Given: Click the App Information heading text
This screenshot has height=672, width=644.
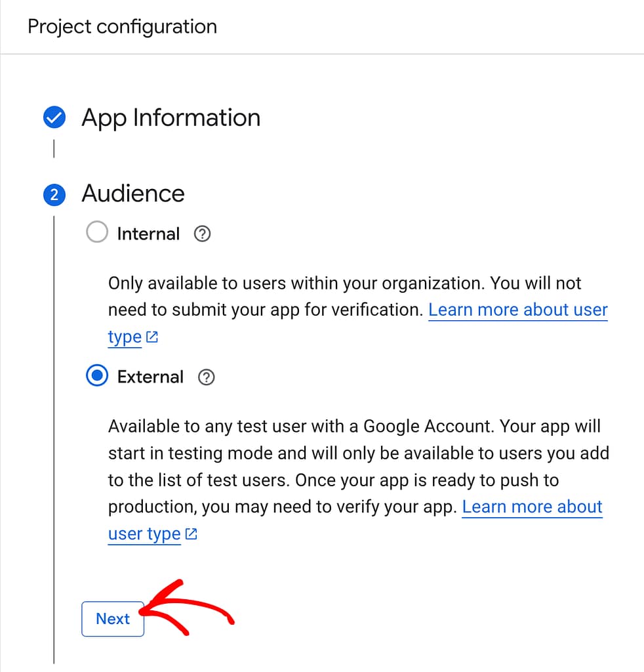Looking at the screenshot, I should click(171, 118).
